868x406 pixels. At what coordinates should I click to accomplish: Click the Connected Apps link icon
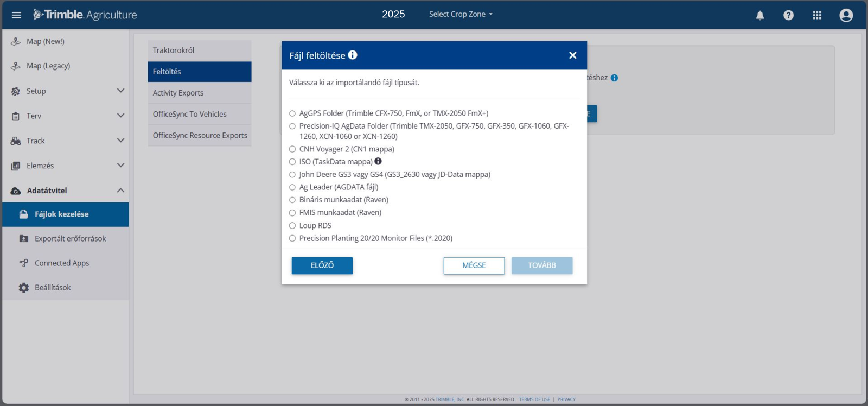pyautogui.click(x=24, y=263)
